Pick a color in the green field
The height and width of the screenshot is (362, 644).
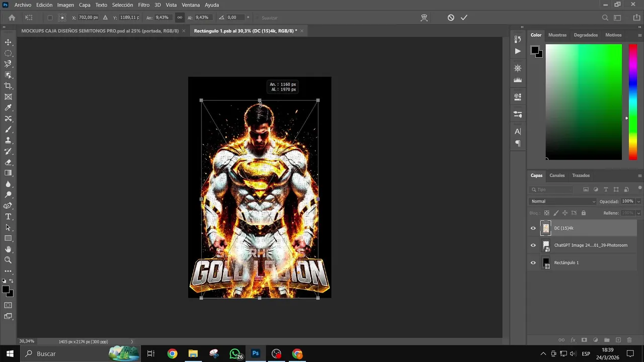coord(584,102)
